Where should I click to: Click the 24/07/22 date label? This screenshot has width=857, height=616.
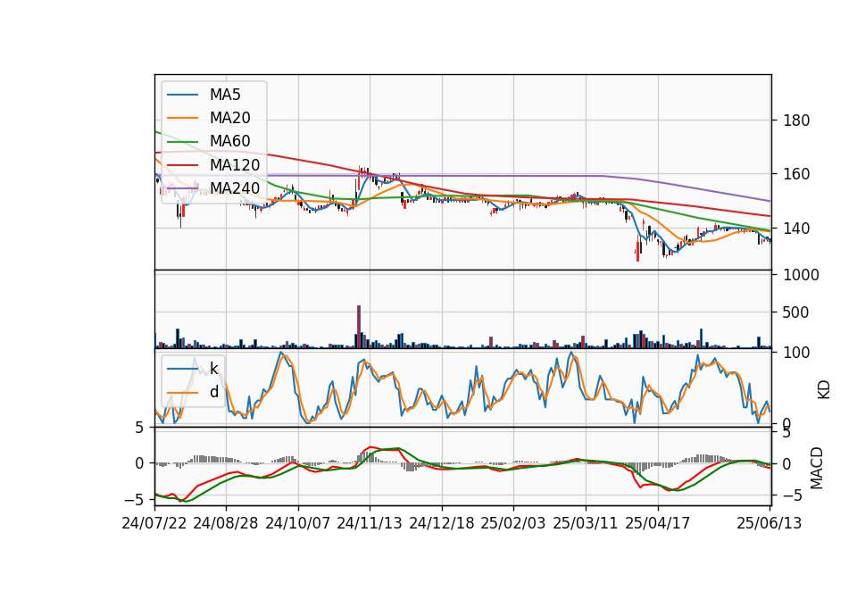(x=154, y=523)
